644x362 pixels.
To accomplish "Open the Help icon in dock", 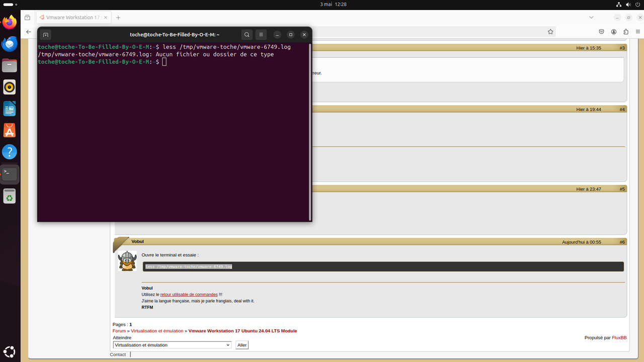I will (10, 152).
